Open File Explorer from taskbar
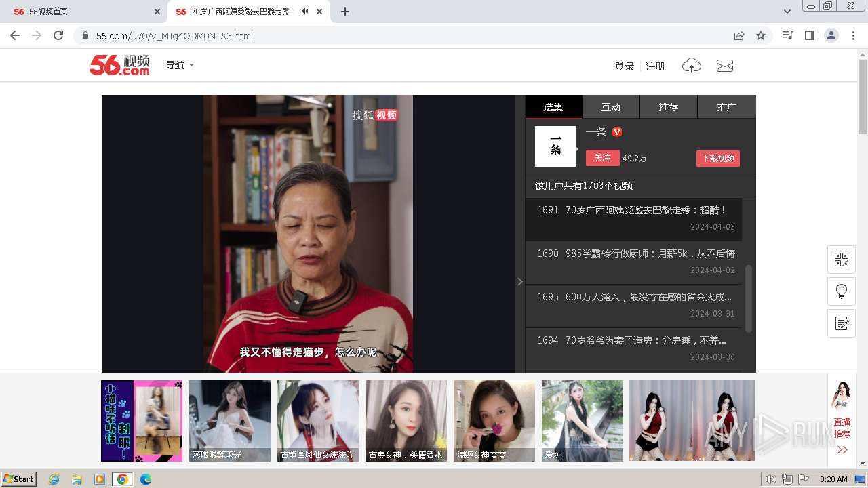 coord(77,479)
